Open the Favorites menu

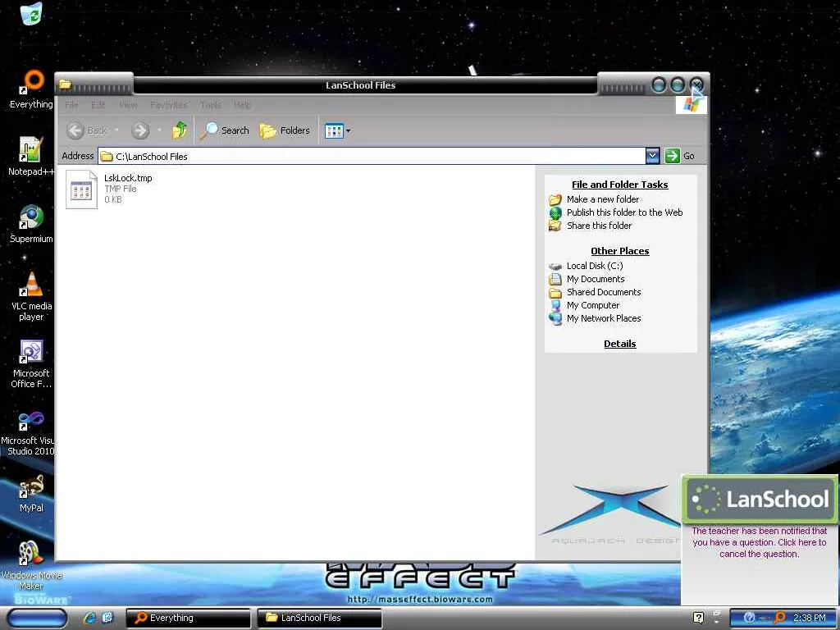click(169, 104)
